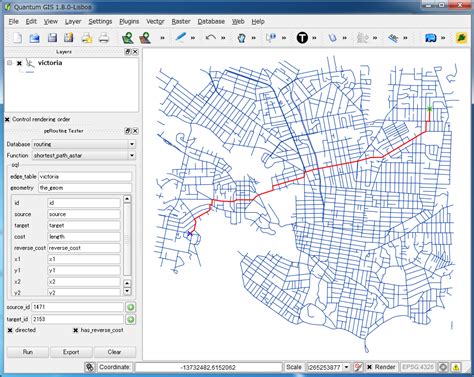
Task: Toggle the has_reverse_cost checkbox
Action: [76, 330]
